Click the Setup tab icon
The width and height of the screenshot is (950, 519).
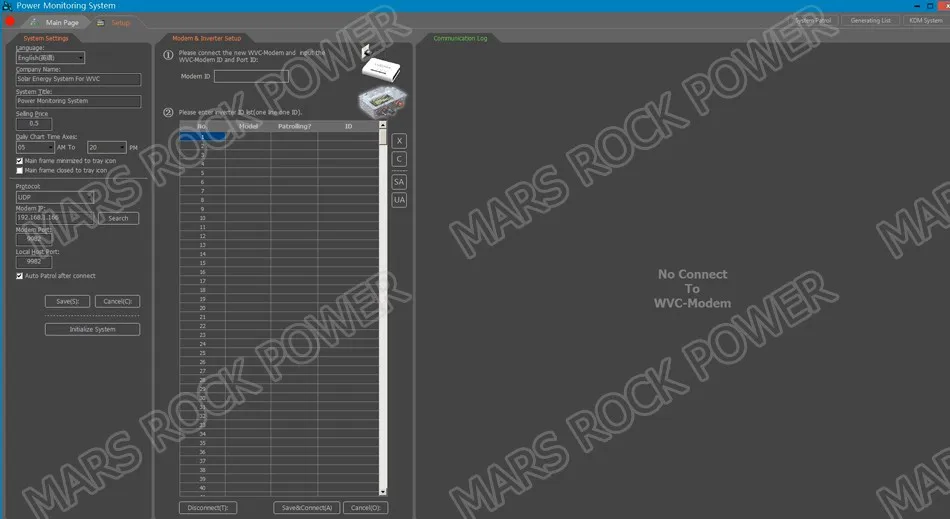click(x=101, y=22)
